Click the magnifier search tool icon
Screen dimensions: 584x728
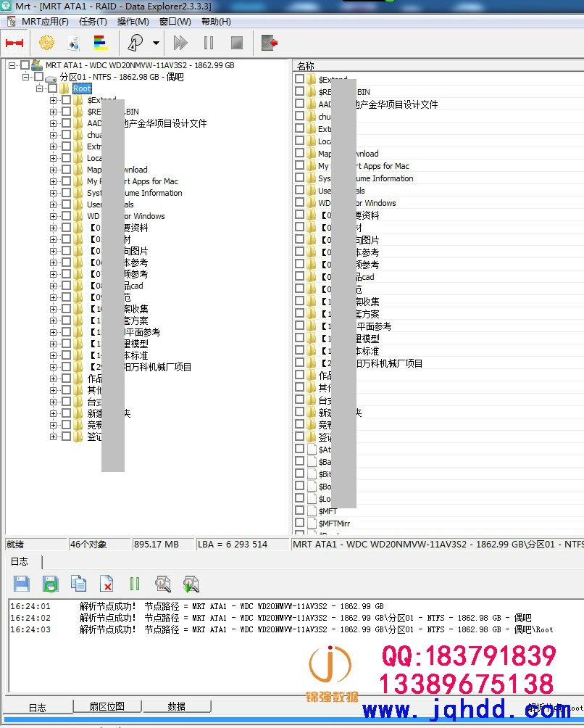[135, 44]
